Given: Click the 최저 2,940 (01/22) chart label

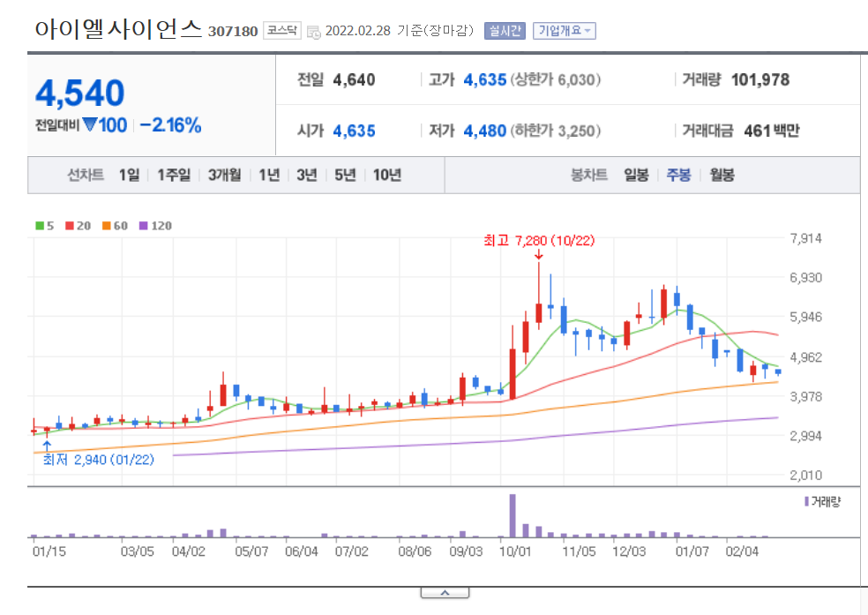Looking at the screenshot, I should point(99,460).
